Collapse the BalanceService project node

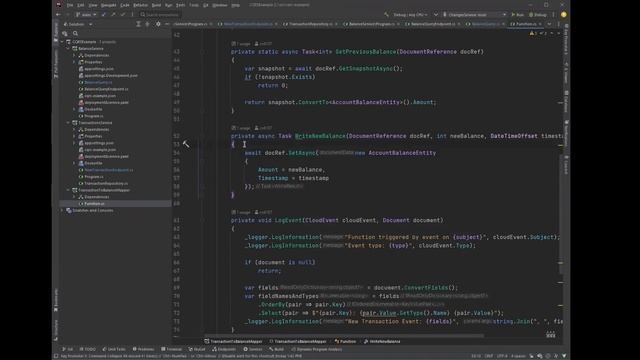click(69, 49)
